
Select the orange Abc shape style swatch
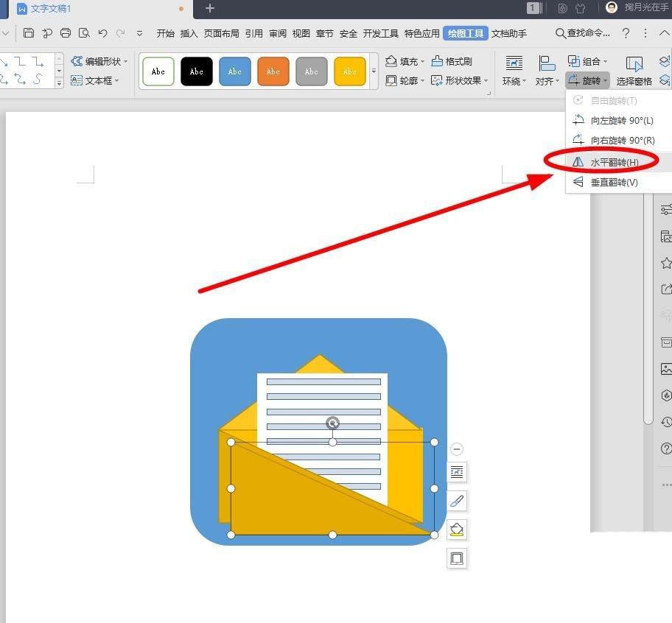273,71
